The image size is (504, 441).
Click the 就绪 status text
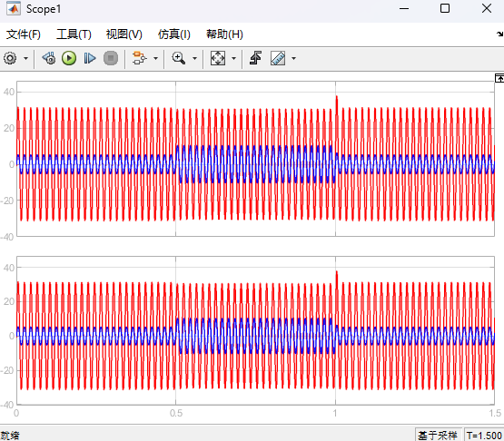click(10, 436)
